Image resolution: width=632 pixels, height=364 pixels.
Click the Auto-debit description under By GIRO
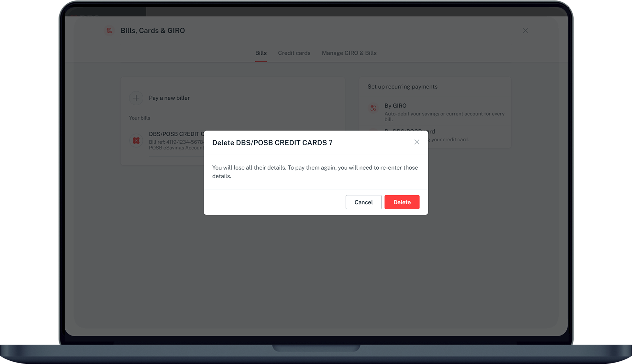[x=444, y=116]
